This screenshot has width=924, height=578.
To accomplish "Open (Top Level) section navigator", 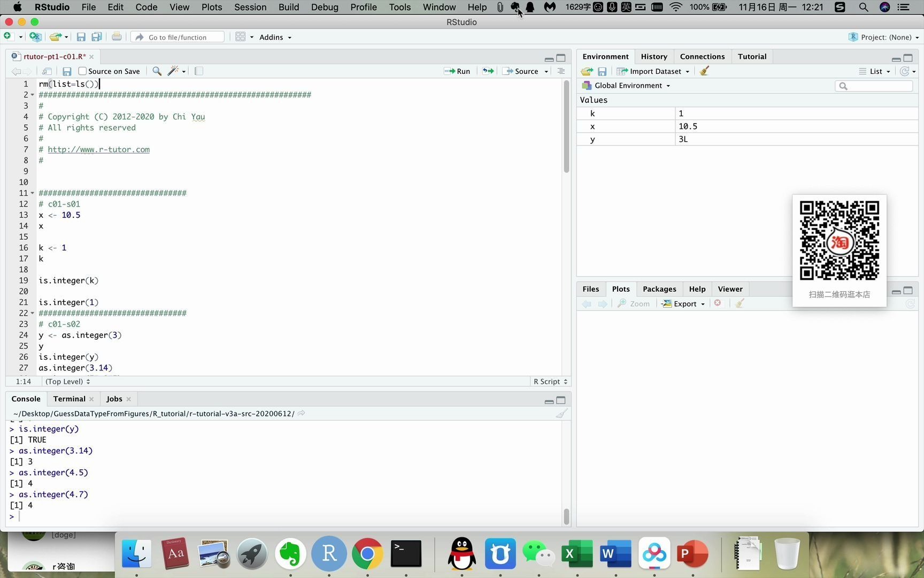I will [68, 381].
